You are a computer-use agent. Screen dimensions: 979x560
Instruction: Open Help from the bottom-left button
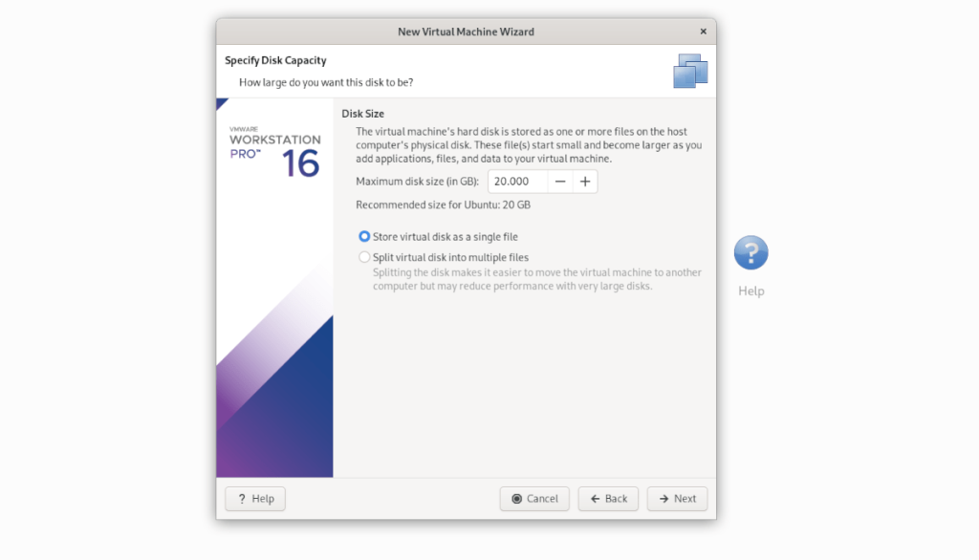[x=254, y=498]
